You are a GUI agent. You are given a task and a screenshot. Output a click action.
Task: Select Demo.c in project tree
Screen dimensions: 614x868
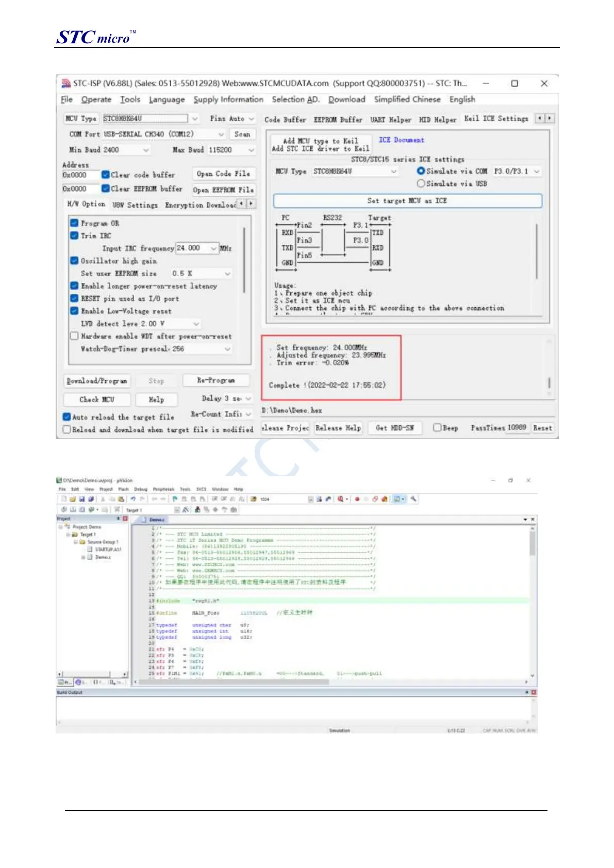point(103,557)
